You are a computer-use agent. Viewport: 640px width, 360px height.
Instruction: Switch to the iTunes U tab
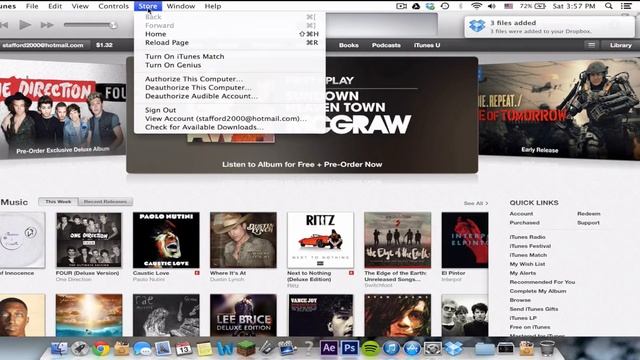coord(427,45)
